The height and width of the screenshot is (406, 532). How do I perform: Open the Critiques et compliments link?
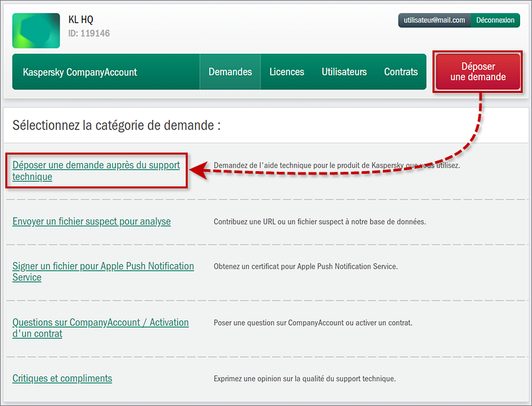(x=62, y=378)
